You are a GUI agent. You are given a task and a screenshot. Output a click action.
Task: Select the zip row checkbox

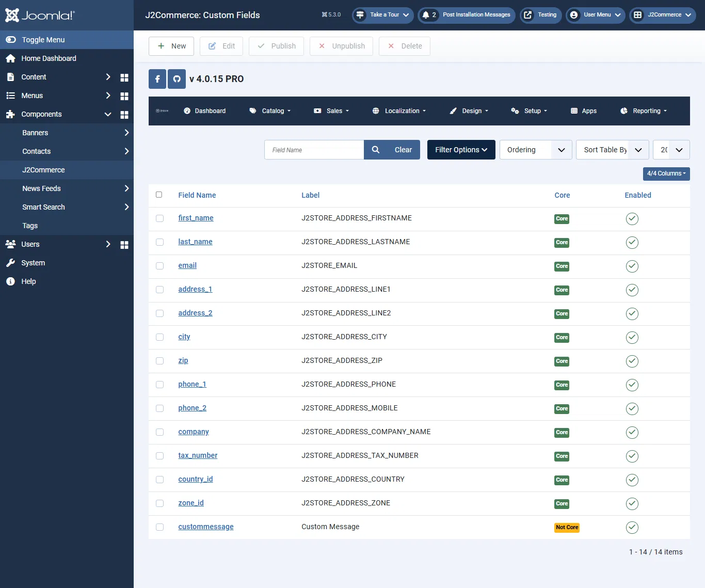160,361
